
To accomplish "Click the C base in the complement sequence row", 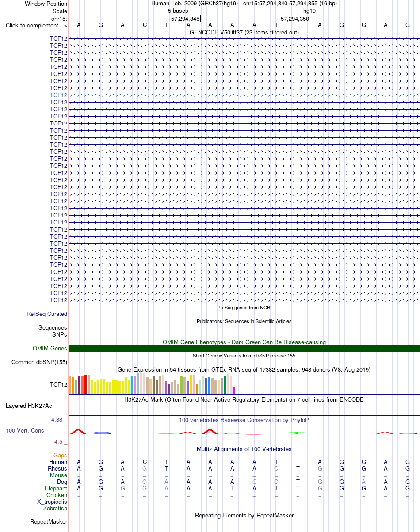I will [x=145, y=25].
